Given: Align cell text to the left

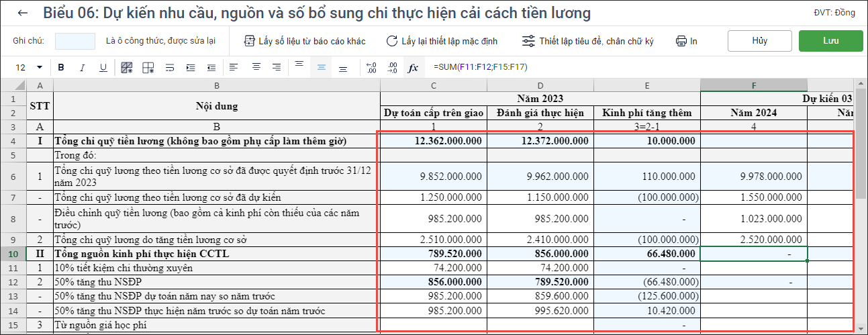Looking at the screenshot, I should click(x=234, y=67).
